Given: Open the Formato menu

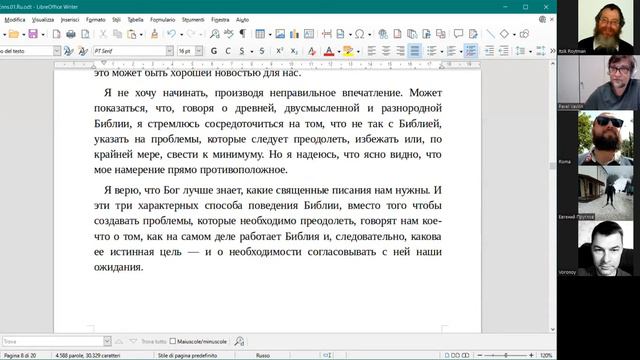Looking at the screenshot, I should (x=96, y=20).
